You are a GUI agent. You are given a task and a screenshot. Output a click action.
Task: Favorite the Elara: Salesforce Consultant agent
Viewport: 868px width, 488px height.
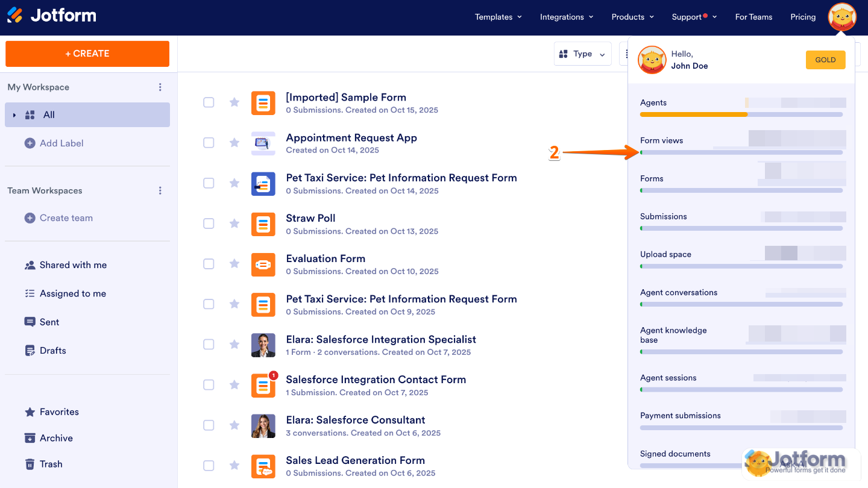coord(234,425)
